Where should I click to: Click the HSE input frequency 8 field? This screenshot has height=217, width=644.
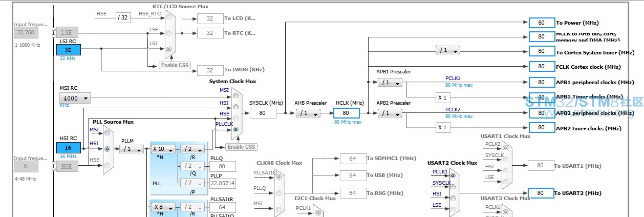26,166
